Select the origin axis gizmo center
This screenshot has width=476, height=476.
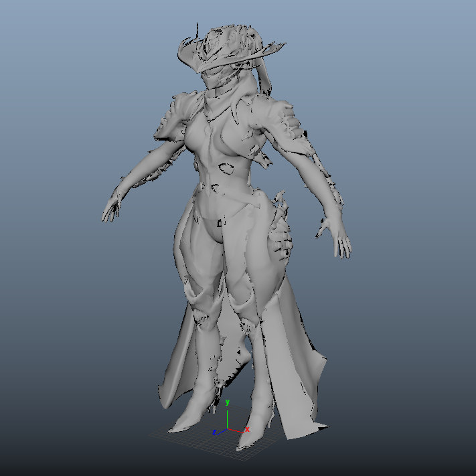coord(228,428)
